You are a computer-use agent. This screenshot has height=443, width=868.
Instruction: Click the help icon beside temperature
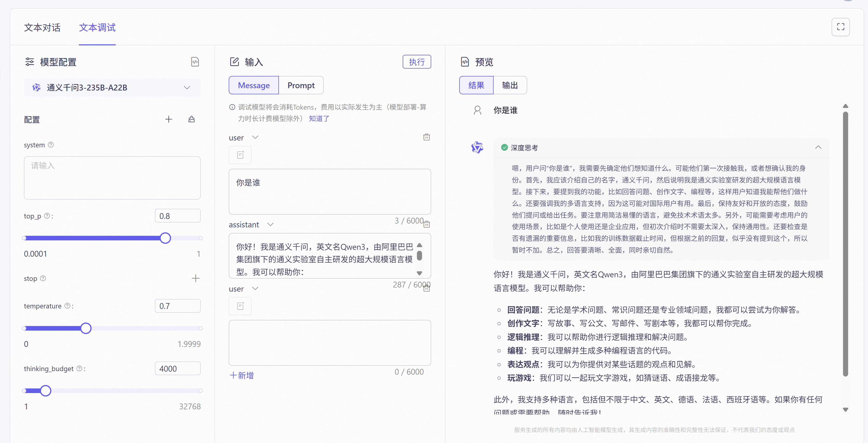coord(67,306)
